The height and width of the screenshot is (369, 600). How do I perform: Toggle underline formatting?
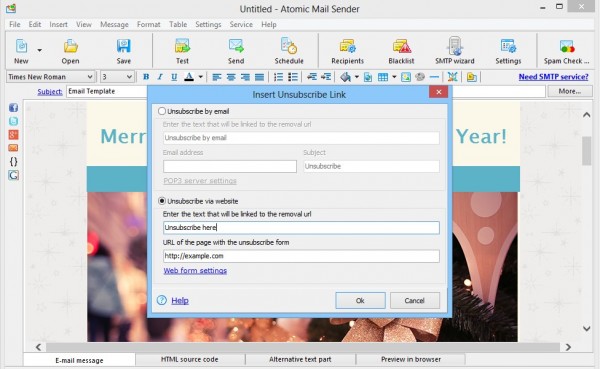174,77
